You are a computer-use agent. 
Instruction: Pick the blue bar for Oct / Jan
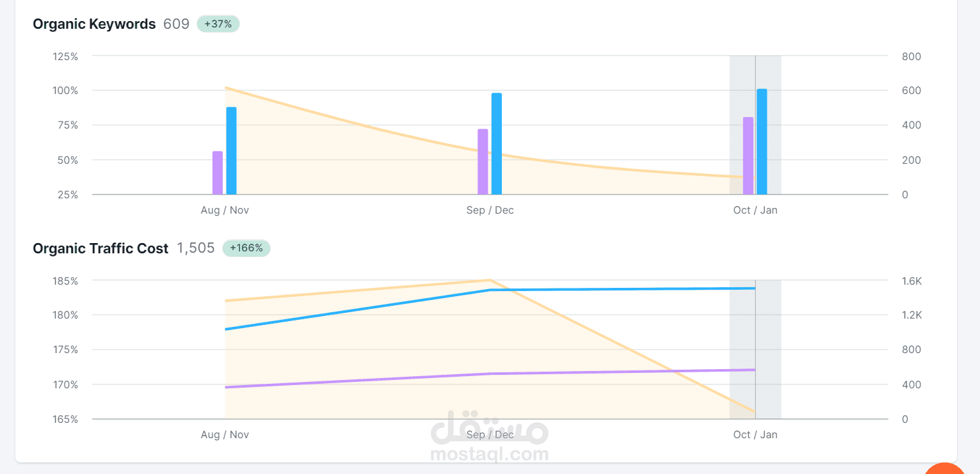(762, 141)
